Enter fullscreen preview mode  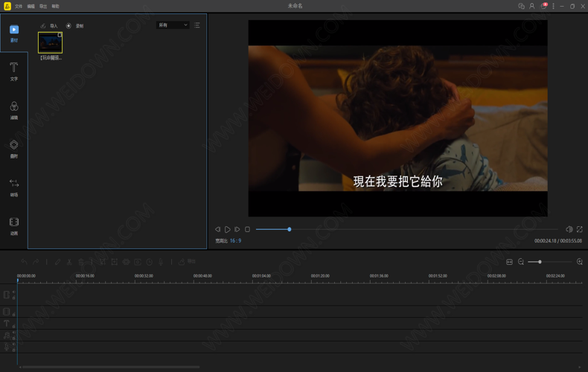[579, 229]
